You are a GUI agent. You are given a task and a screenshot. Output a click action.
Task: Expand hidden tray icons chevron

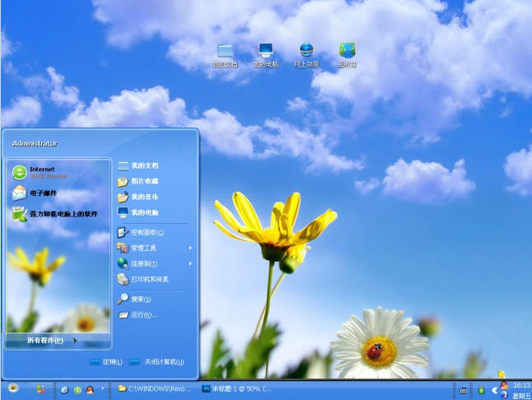pos(495,390)
